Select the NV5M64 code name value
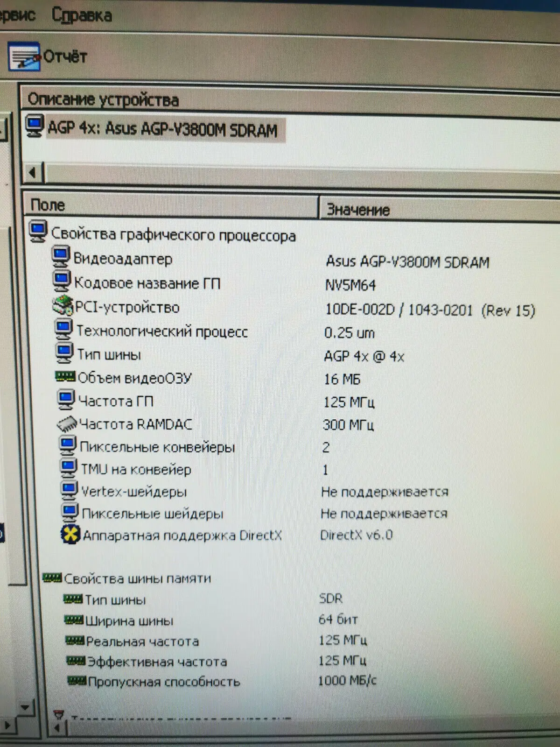The image size is (560, 747). point(350,285)
